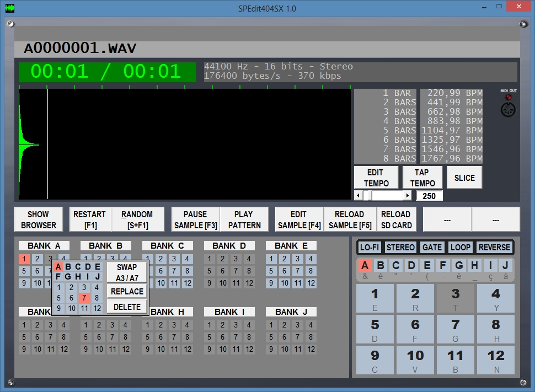Click PAUSE SAMPLE [F3]
Screen dimensions: 535x392
195,220
